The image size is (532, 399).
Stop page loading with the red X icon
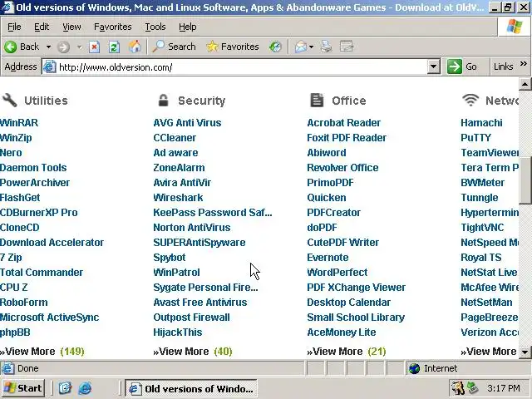click(94, 47)
